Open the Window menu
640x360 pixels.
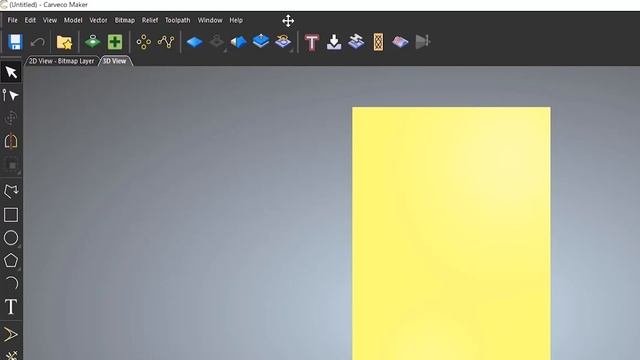[x=210, y=20]
